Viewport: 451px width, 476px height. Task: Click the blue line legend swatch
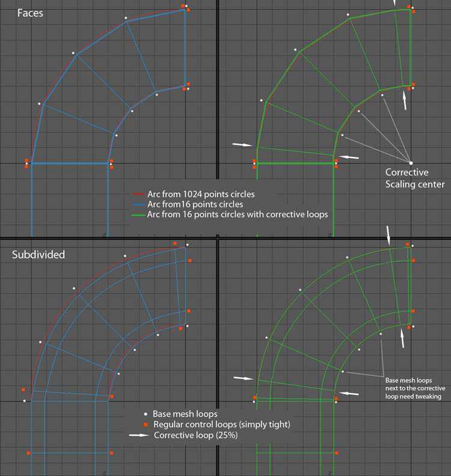click(138, 204)
